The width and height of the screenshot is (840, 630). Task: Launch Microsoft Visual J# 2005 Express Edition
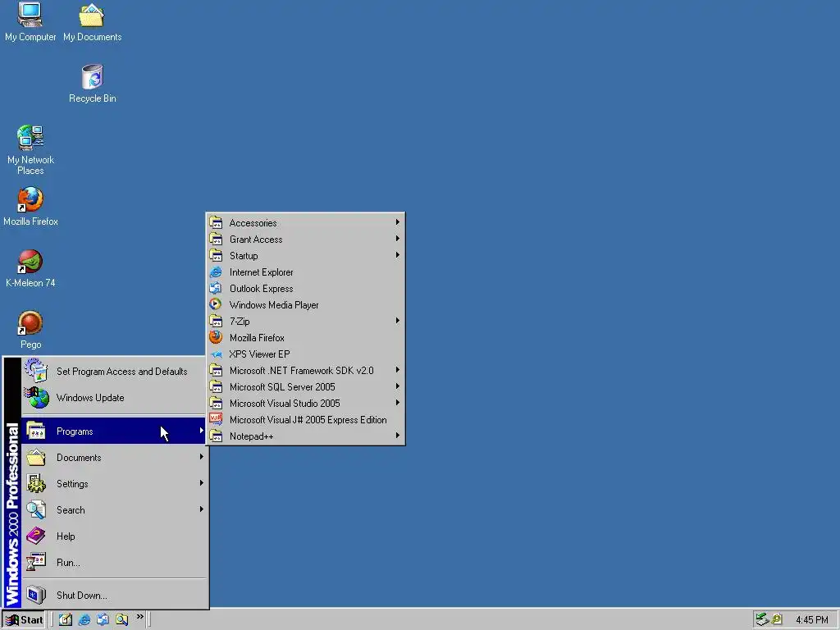[x=305, y=419]
